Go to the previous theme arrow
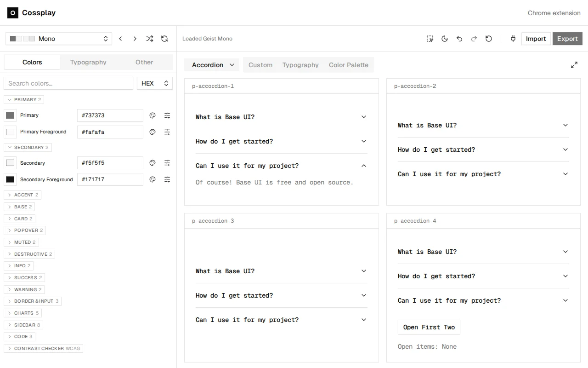The height and width of the screenshot is (368, 588). tap(120, 39)
